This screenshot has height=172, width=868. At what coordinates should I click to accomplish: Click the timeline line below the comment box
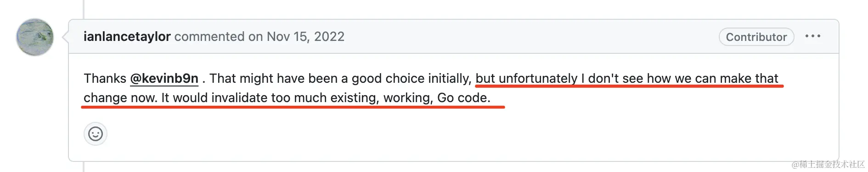(84, 167)
